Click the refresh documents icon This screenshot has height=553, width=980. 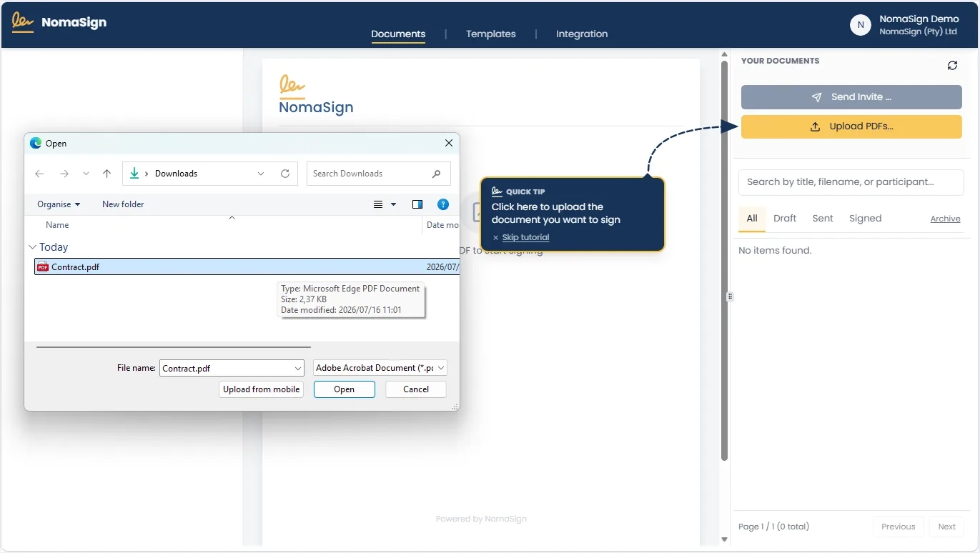coord(952,66)
